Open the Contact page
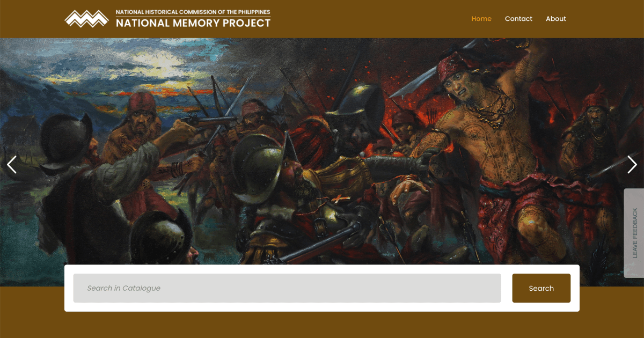 pyautogui.click(x=518, y=19)
